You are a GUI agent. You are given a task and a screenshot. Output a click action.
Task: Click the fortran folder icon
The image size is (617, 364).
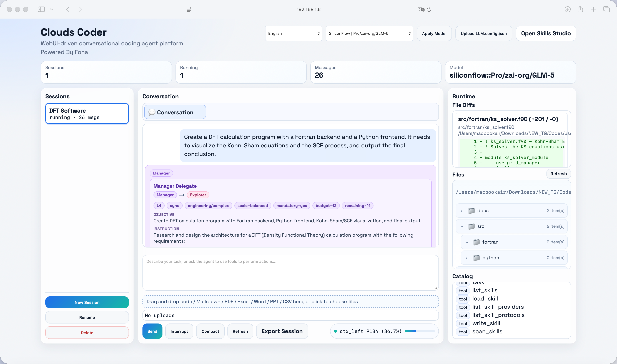(476, 242)
